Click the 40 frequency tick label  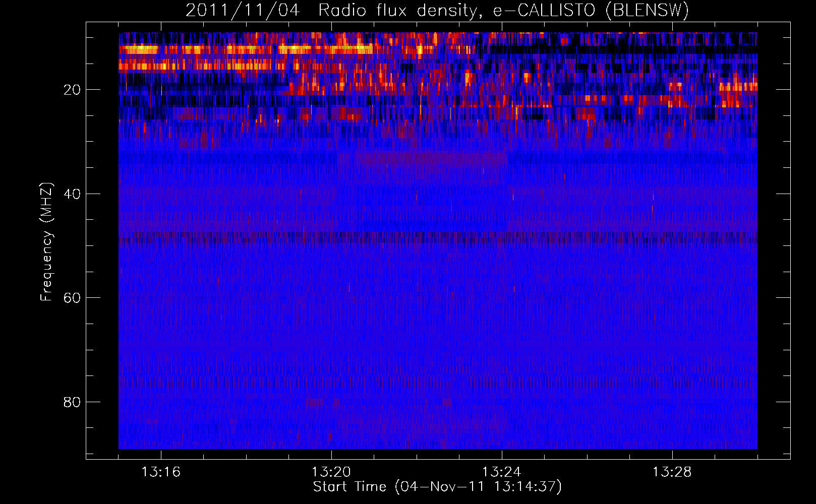(72, 194)
